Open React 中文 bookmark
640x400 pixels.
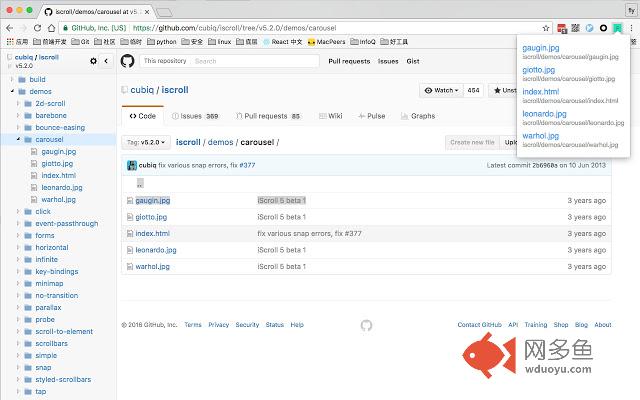click(x=283, y=42)
